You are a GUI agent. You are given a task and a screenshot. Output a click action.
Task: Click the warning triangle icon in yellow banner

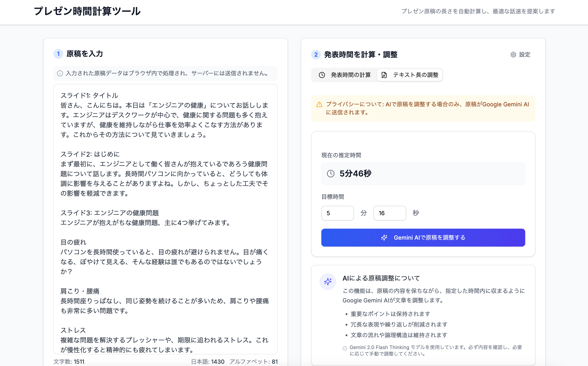click(319, 105)
